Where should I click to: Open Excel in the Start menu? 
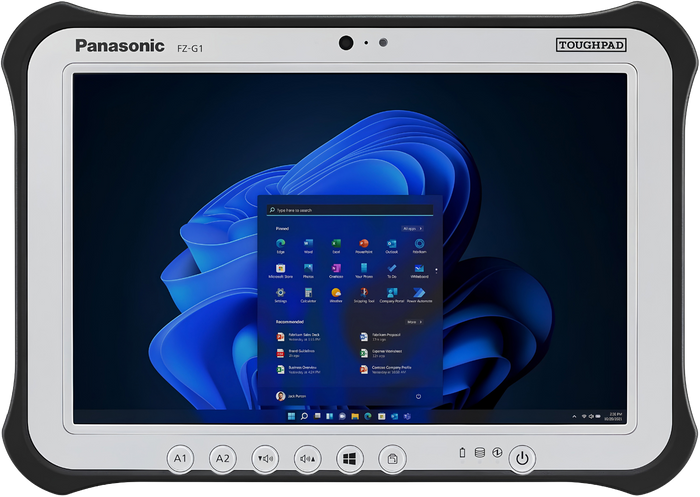tap(336, 246)
